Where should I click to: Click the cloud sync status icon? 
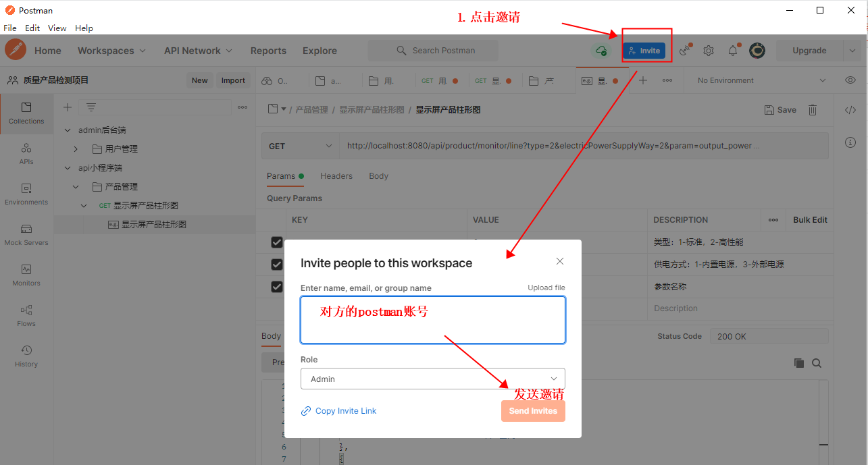[x=600, y=51]
